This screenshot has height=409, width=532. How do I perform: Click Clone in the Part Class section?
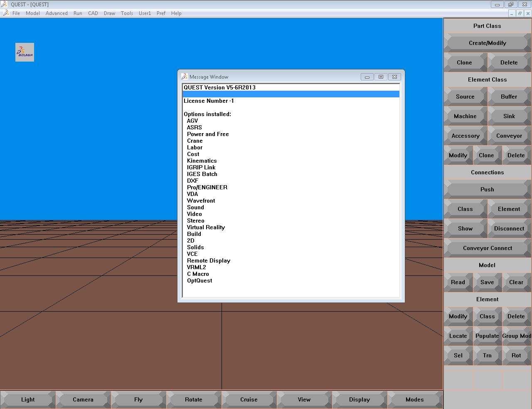click(x=465, y=62)
